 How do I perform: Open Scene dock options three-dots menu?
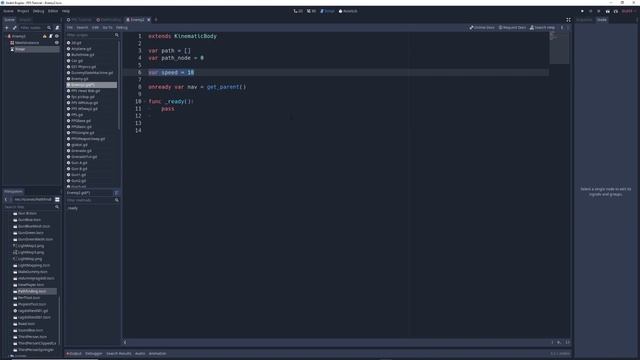[61, 20]
